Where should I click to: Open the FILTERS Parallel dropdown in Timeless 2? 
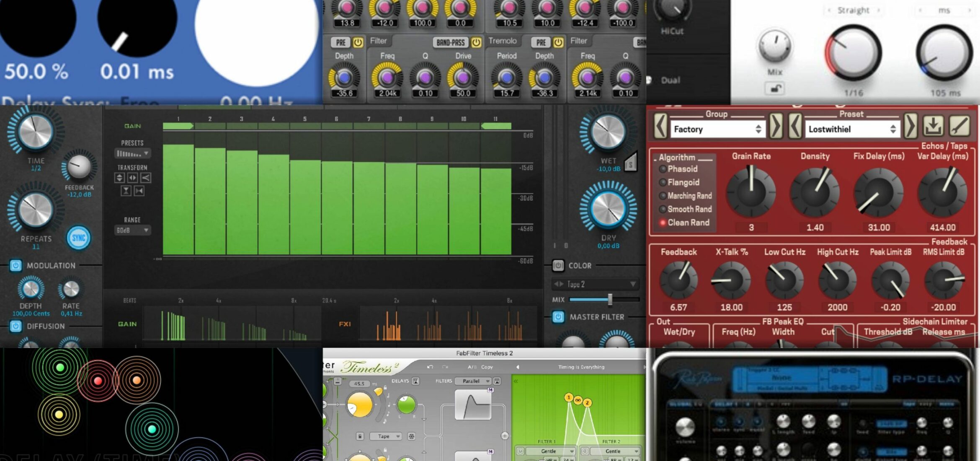(x=473, y=381)
